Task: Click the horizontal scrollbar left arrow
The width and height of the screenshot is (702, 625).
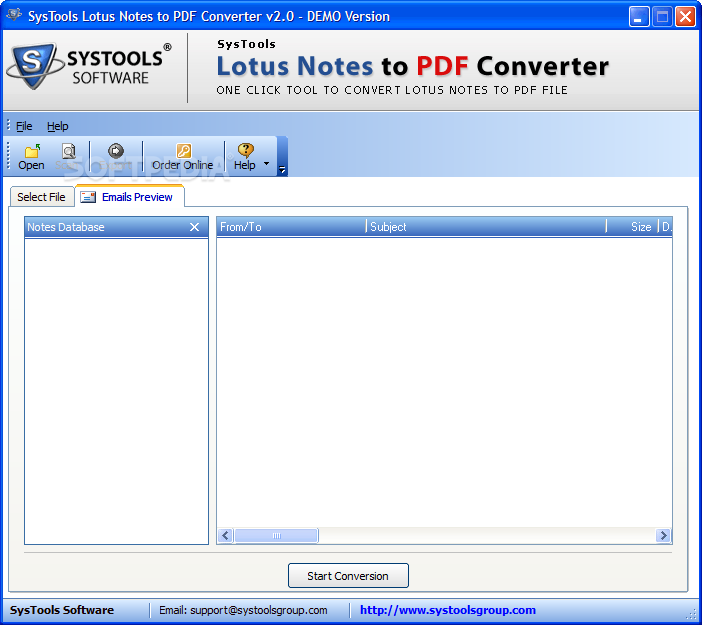Action: (x=226, y=535)
